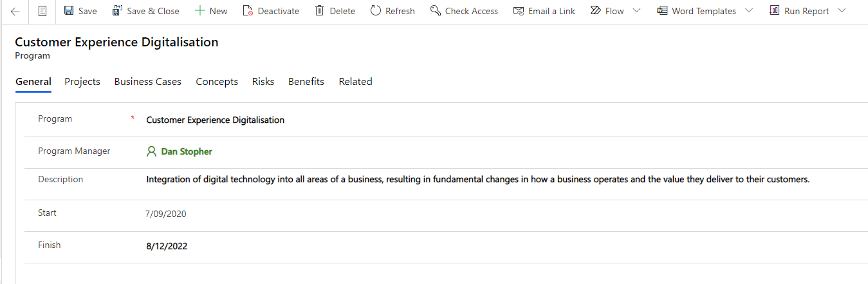Expand the Word Templates dropdown chevron
The height and width of the screenshot is (284, 868).
749,11
